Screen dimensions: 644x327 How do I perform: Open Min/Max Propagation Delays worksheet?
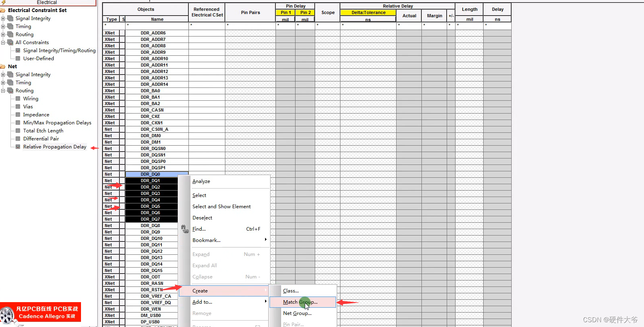click(x=57, y=123)
